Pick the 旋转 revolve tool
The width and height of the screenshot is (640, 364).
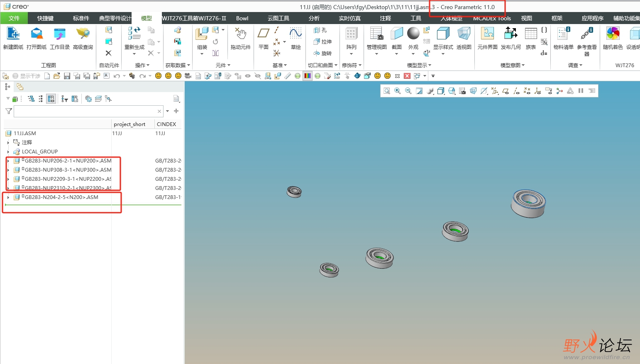click(323, 53)
